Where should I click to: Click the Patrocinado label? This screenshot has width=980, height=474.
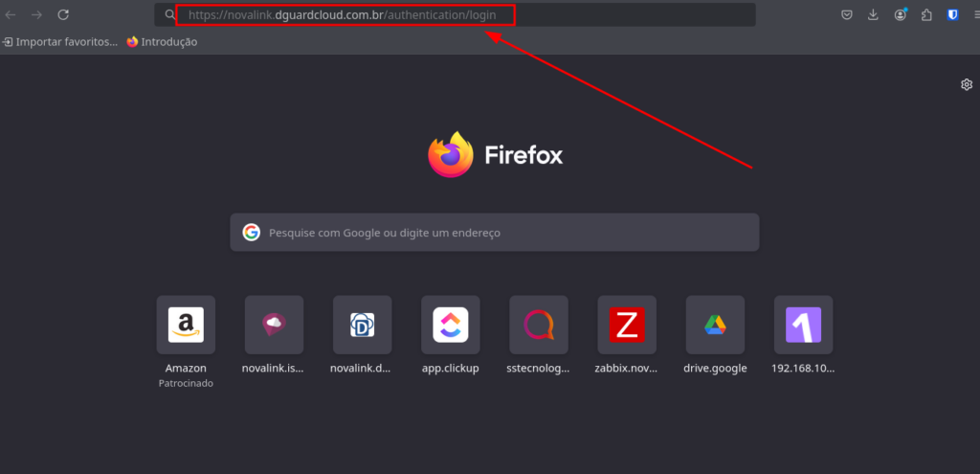[x=186, y=383]
